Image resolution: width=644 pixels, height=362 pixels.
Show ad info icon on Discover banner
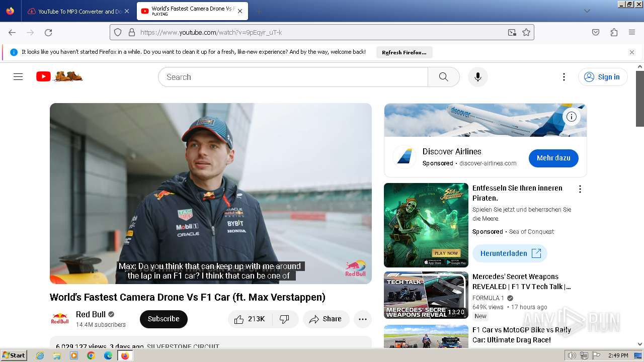572,117
